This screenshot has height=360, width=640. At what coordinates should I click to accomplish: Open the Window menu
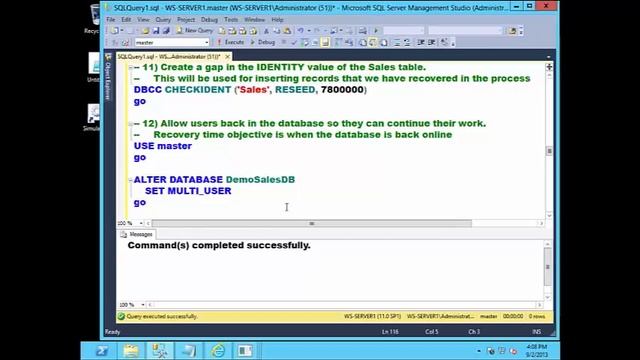[x=254, y=20]
